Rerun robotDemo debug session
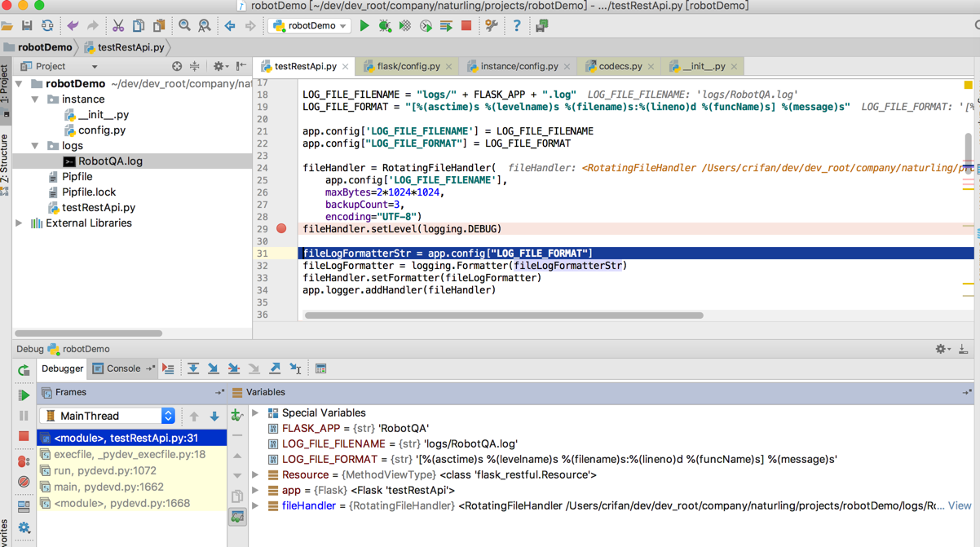 pyautogui.click(x=24, y=370)
